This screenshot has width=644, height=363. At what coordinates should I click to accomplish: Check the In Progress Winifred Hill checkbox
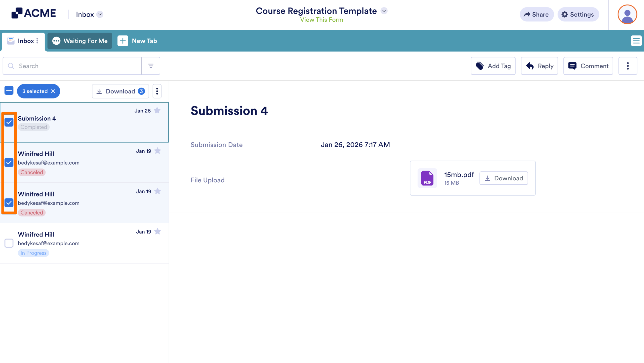coord(9,243)
